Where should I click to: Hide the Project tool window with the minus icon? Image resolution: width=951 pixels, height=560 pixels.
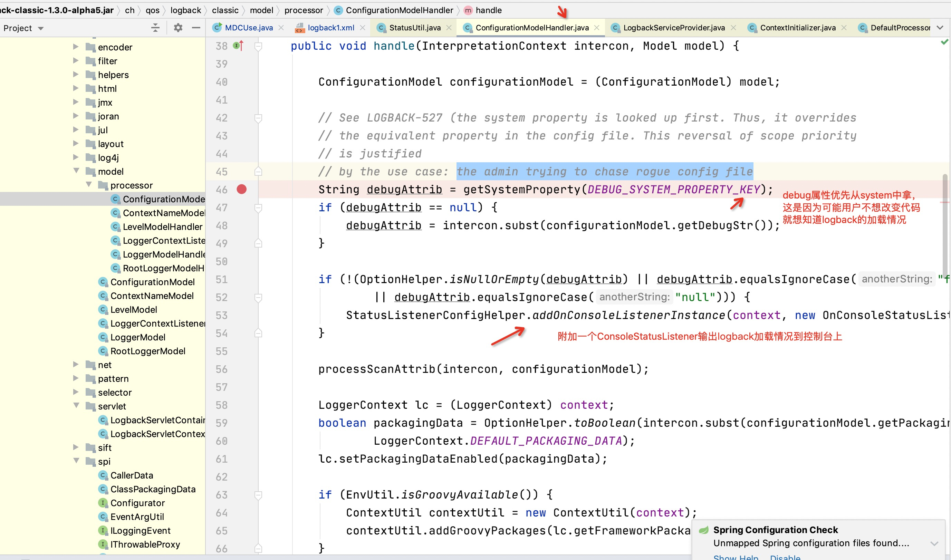click(196, 28)
